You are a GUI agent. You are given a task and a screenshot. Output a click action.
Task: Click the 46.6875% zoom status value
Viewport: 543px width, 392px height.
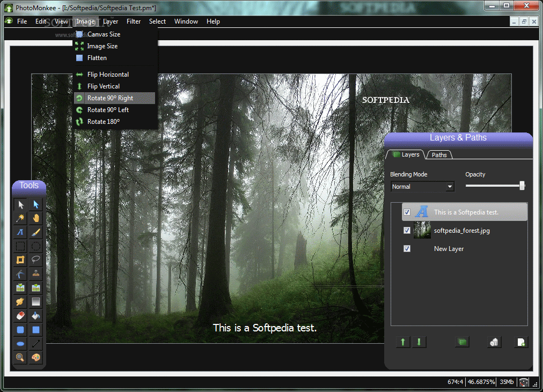pos(481,382)
